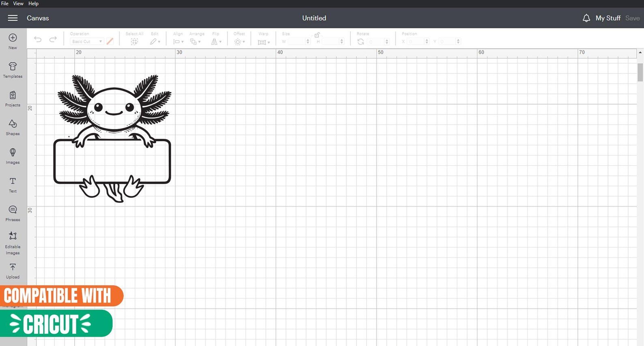Screen dimensions: 644x346
Task: Click the Save button
Action: pyautogui.click(x=632, y=18)
